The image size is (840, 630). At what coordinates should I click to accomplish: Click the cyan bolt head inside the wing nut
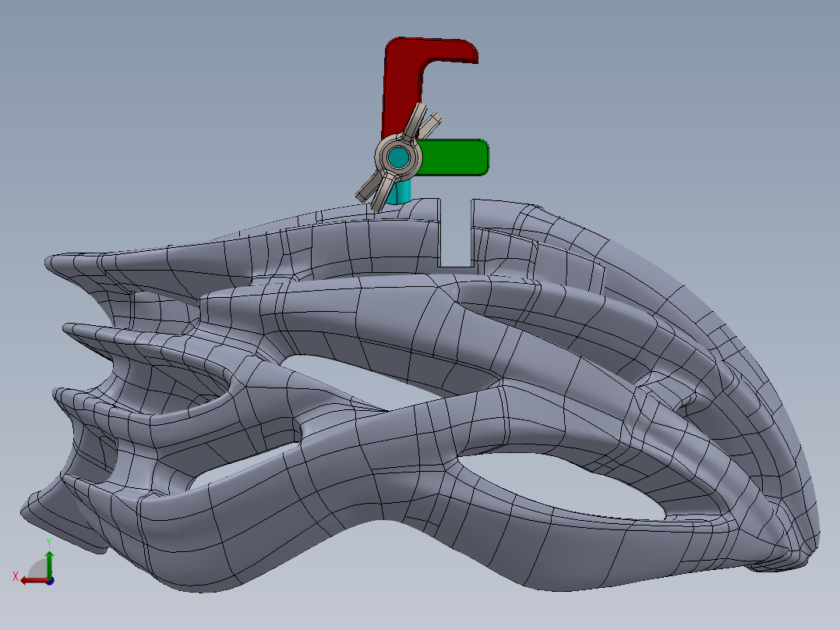tap(398, 157)
